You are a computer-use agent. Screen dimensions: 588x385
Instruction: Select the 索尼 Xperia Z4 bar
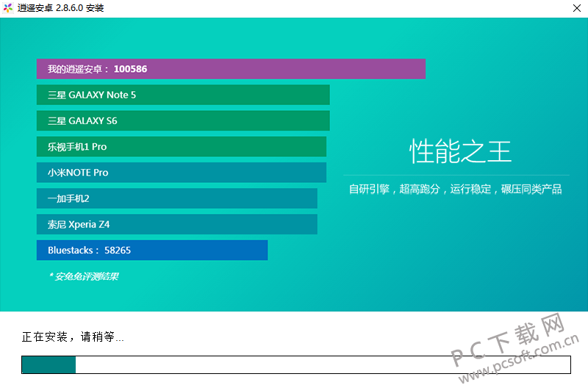pos(177,224)
